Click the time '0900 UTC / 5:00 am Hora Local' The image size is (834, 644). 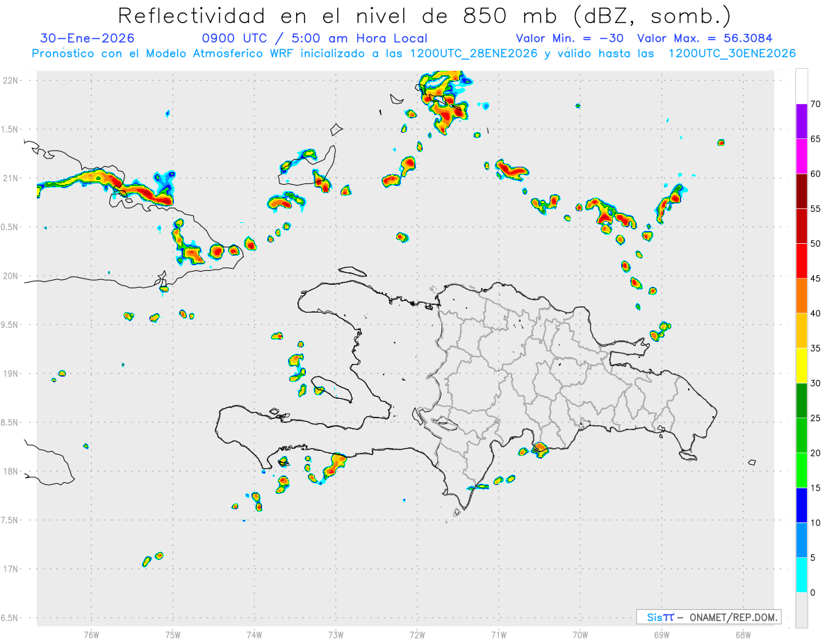tap(314, 38)
